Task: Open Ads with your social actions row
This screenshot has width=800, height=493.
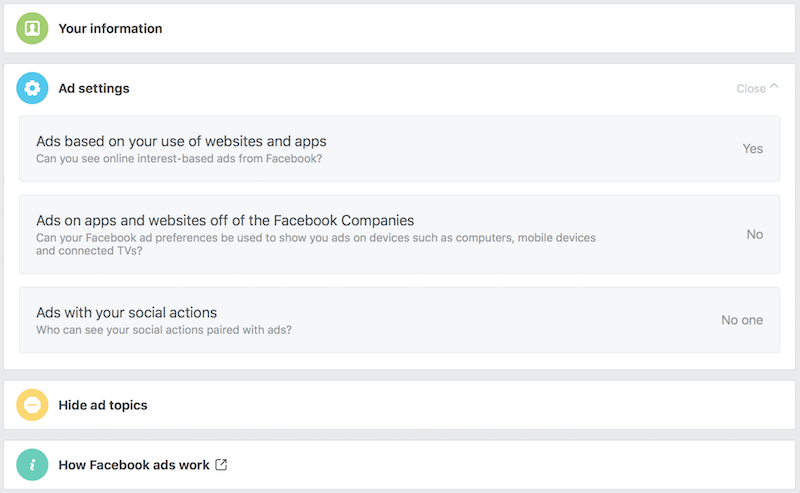Action: click(399, 320)
